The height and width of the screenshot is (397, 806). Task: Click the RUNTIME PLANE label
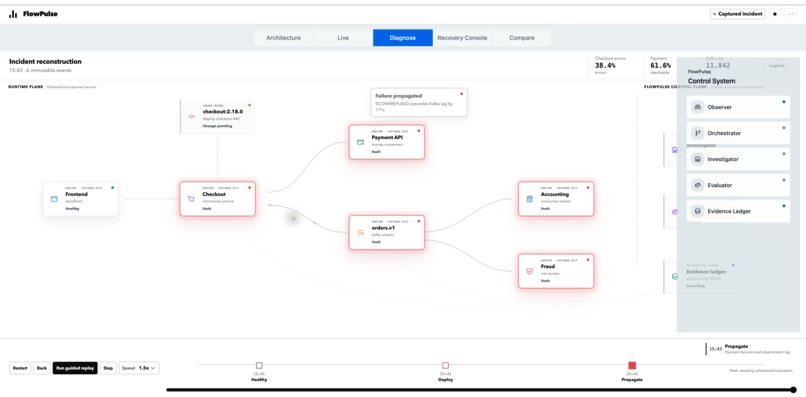point(26,87)
